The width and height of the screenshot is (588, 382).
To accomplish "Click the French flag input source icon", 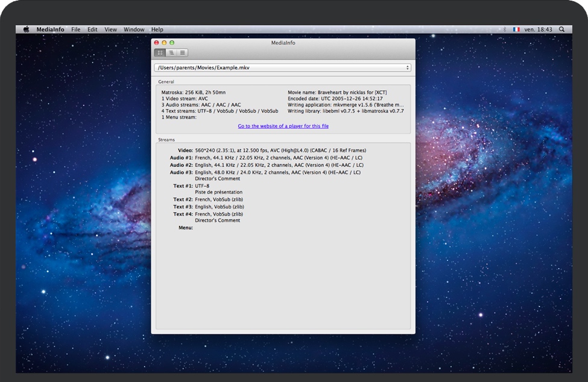I will coord(516,30).
